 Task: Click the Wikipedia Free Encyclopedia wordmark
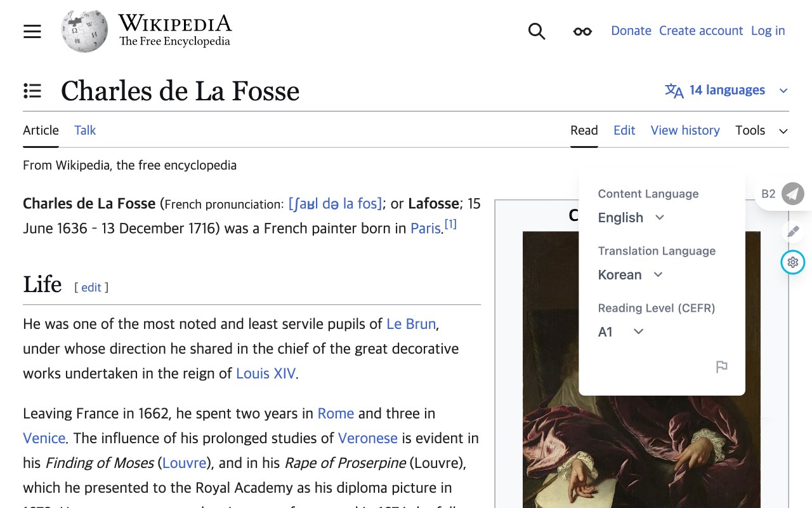[x=175, y=30]
